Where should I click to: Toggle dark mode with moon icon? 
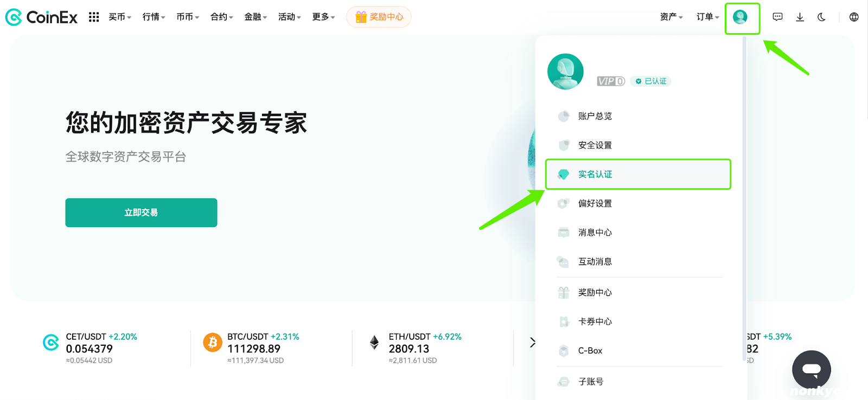pos(821,17)
